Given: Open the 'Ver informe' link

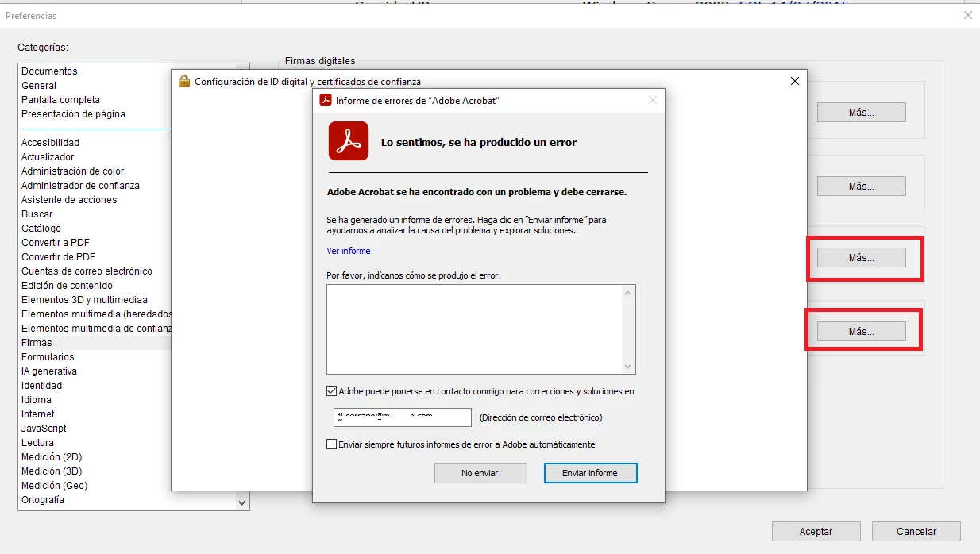Looking at the screenshot, I should point(349,251).
